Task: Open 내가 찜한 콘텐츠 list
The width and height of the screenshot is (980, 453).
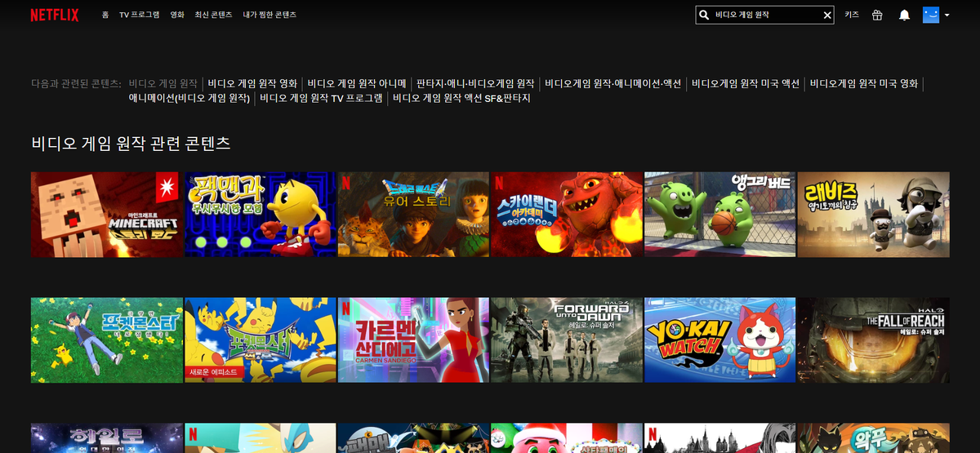Action: click(x=269, y=15)
